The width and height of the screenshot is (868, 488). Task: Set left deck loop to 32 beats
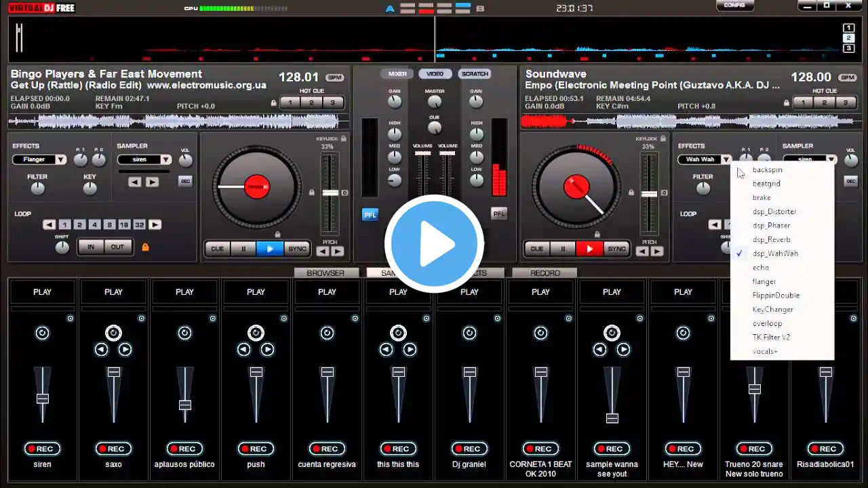[139, 225]
